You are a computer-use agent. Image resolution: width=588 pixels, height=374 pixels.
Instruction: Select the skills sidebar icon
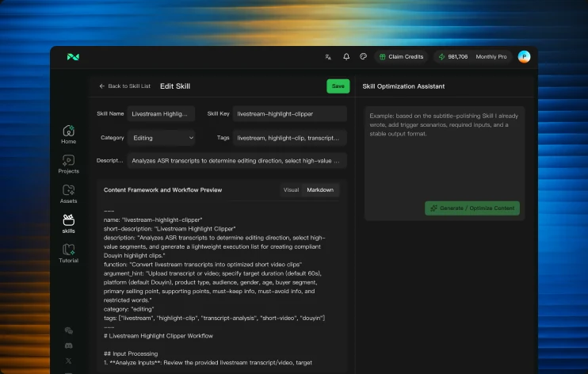(69, 223)
